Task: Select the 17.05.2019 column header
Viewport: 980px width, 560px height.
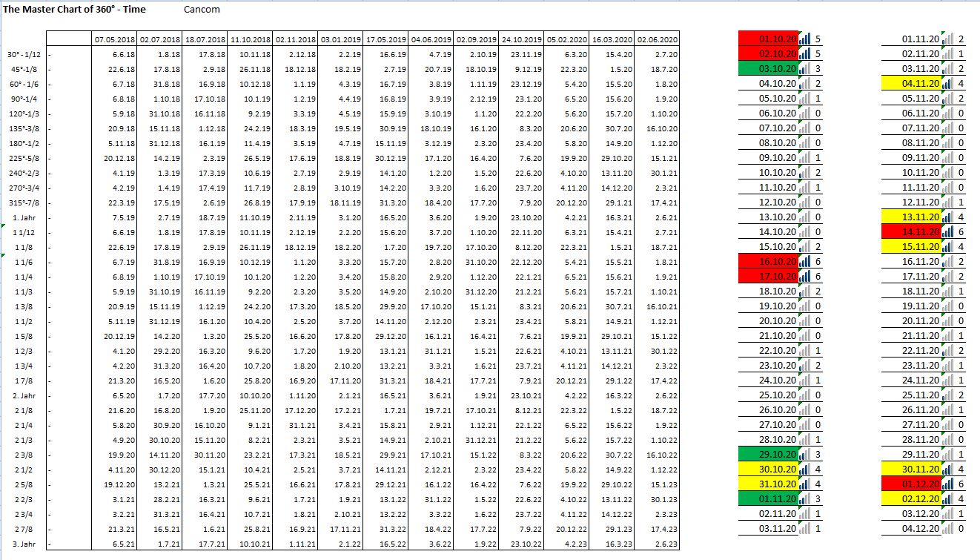Action: coord(385,39)
